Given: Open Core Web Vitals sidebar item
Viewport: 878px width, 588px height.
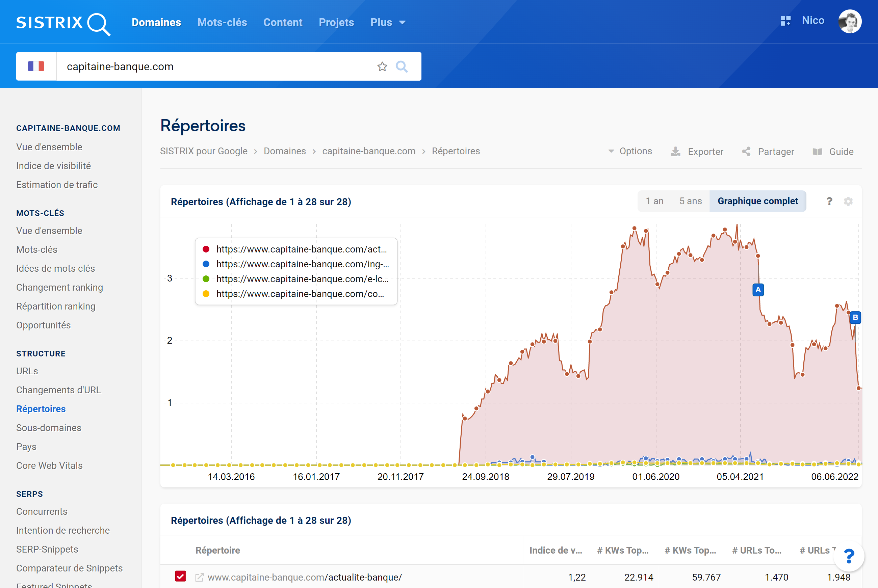Looking at the screenshot, I should [49, 466].
